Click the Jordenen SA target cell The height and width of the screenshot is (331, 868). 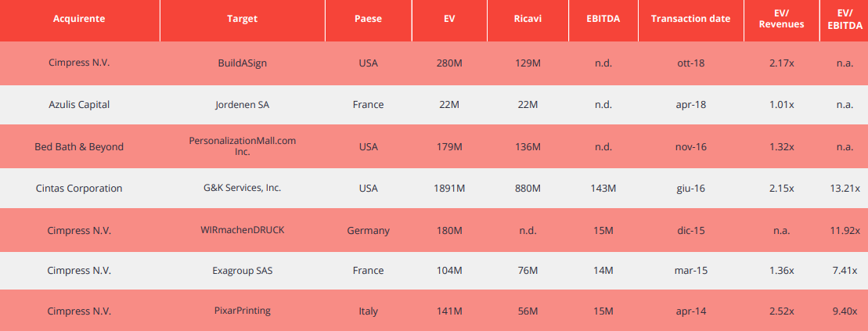point(243,104)
